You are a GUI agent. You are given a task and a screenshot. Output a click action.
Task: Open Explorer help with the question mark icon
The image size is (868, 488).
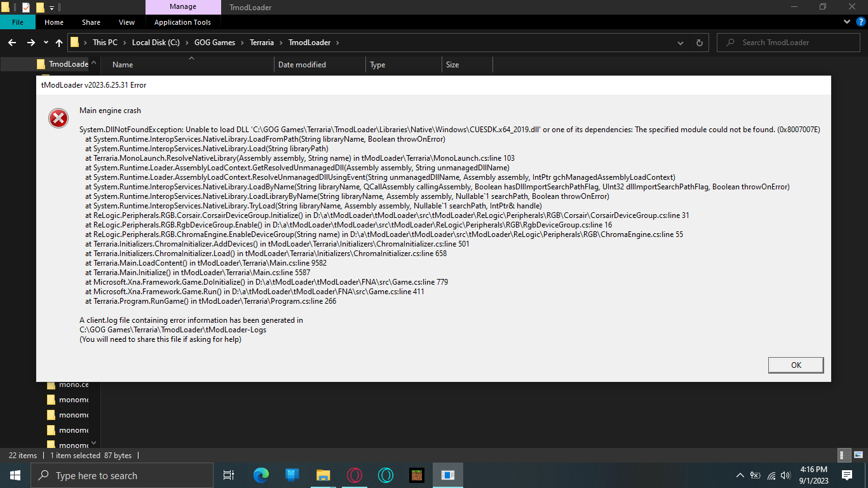point(860,22)
